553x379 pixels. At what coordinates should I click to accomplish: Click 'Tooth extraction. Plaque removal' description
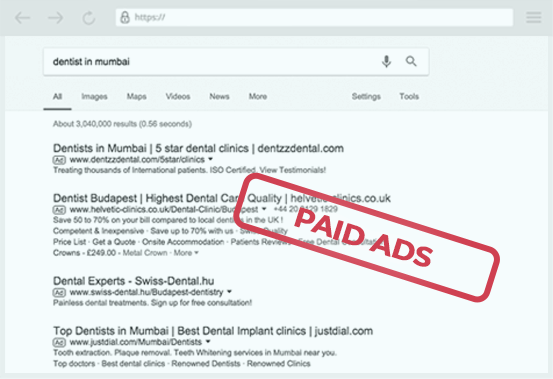195,353
